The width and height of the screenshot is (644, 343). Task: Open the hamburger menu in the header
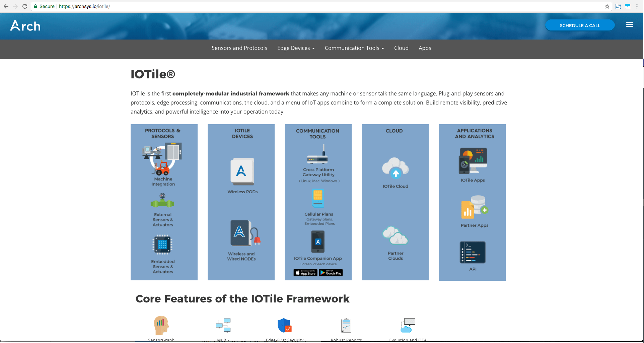coord(629,25)
